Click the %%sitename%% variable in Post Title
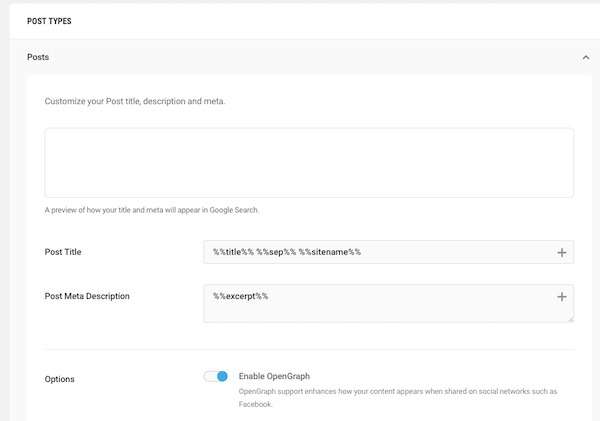 [329, 252]
